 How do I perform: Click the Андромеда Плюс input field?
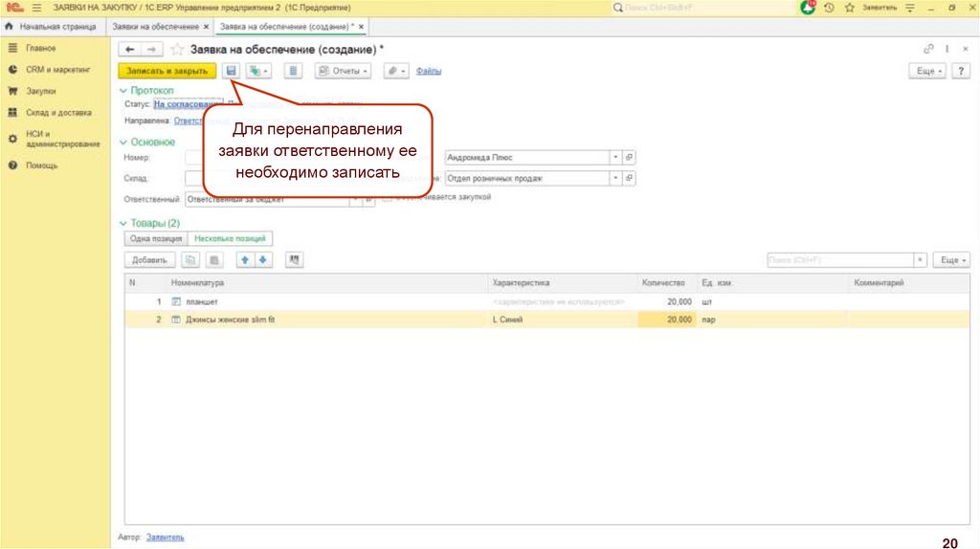pos(527,158)
